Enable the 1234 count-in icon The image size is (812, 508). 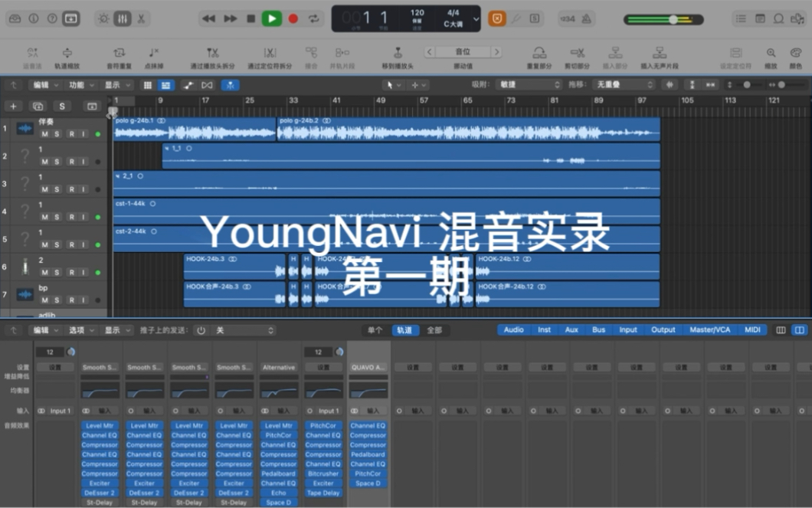(568, 18)
